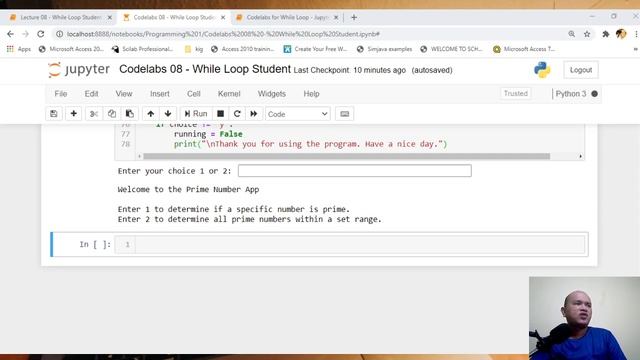The image size is (640, 360).
Task: Click the Python logo icon
Action: click(542, 70)
